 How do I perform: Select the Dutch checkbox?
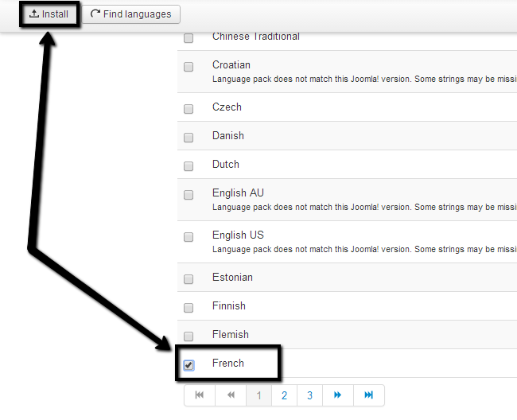point(189,166)
